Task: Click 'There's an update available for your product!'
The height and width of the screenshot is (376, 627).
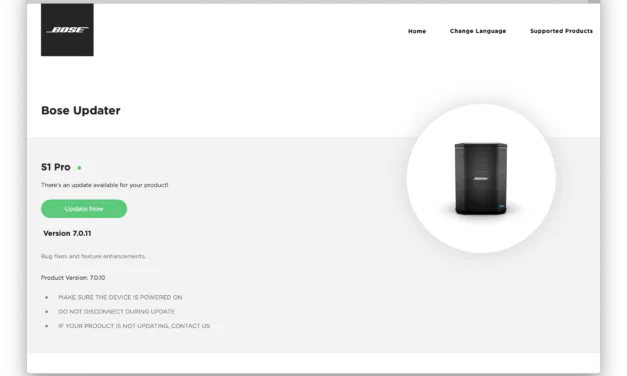Action: 104,185
